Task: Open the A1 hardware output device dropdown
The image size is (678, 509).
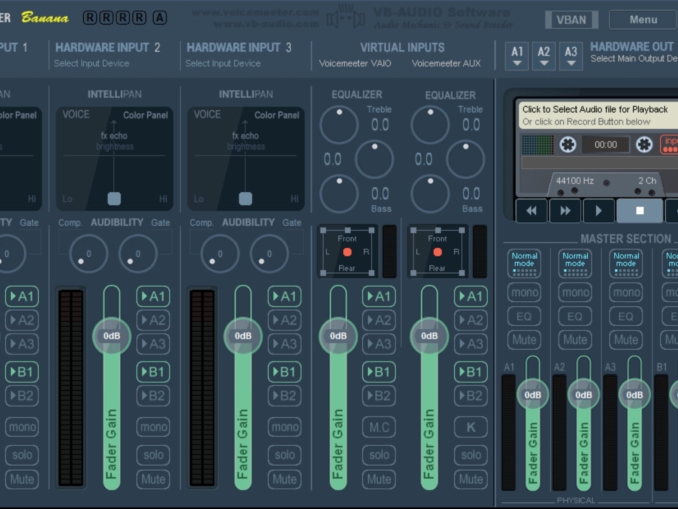Action: (x=517, y=56)
